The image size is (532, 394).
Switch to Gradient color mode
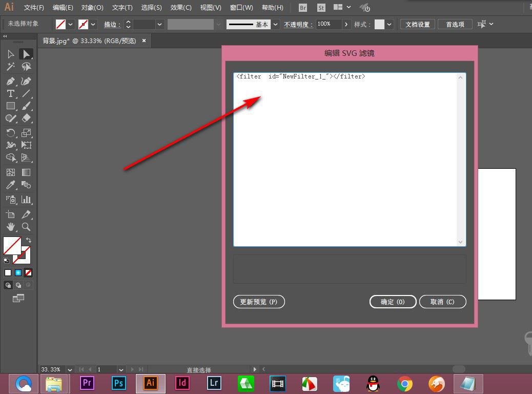point(18,272)
